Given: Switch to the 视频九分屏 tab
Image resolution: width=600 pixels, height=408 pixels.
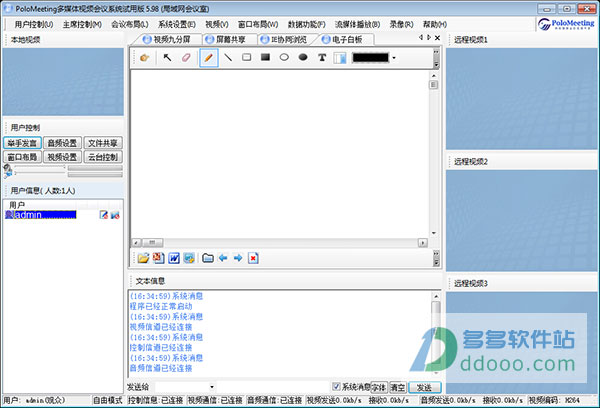Looking at the screenshot, I should [167, 39].
